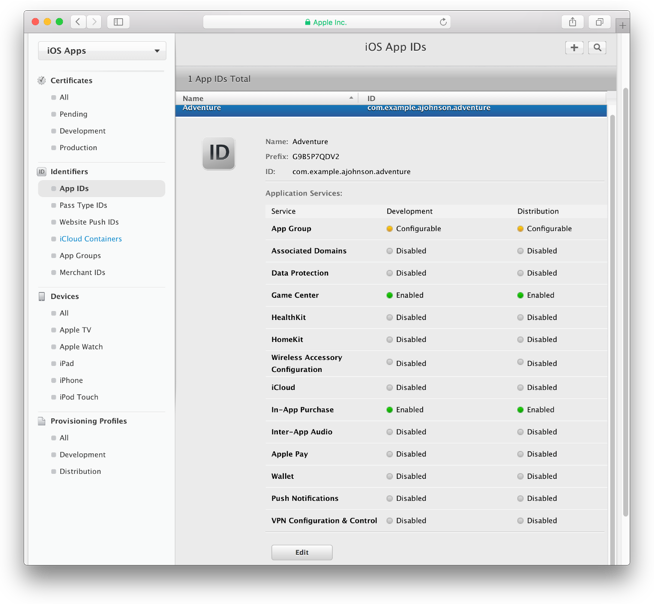The image size is (654, 604).
Task: Open iPod Touch devices
Action: (79, 397)
